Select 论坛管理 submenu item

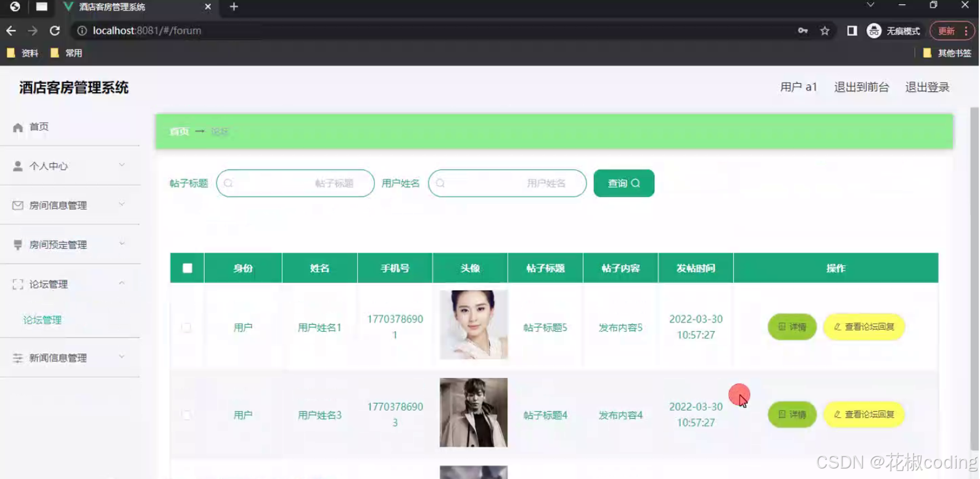coord(43,320)
